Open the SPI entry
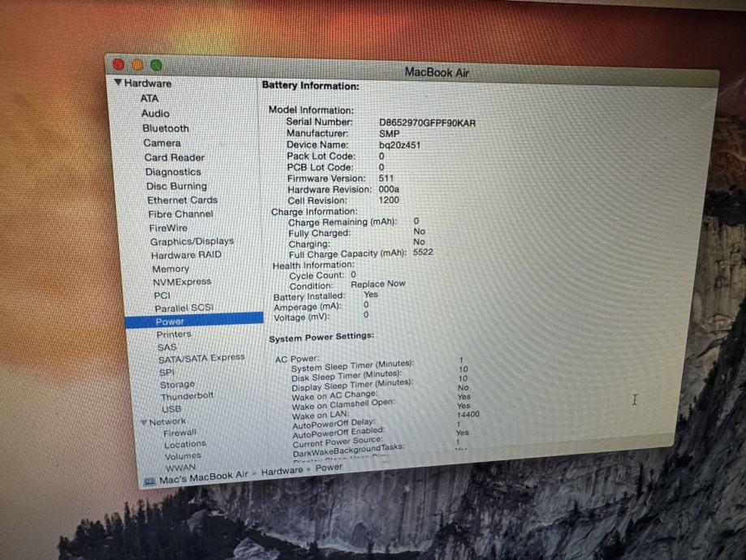 point(167,373)
